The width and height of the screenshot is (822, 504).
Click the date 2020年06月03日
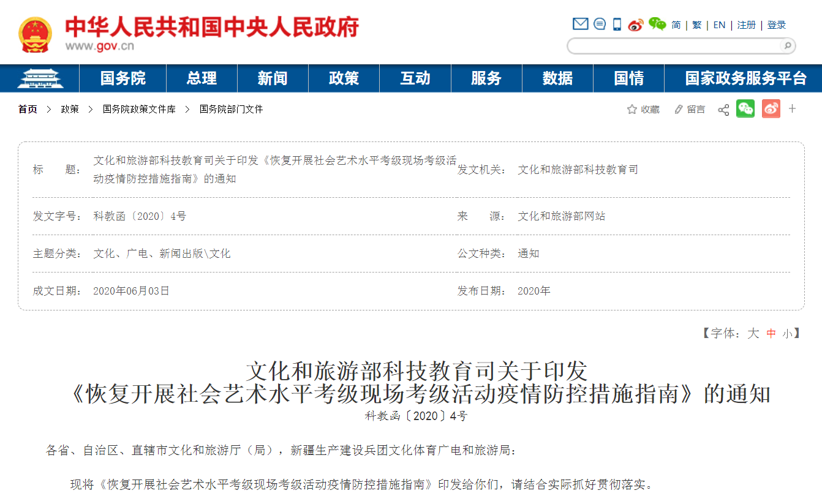(x=131, y=291)
